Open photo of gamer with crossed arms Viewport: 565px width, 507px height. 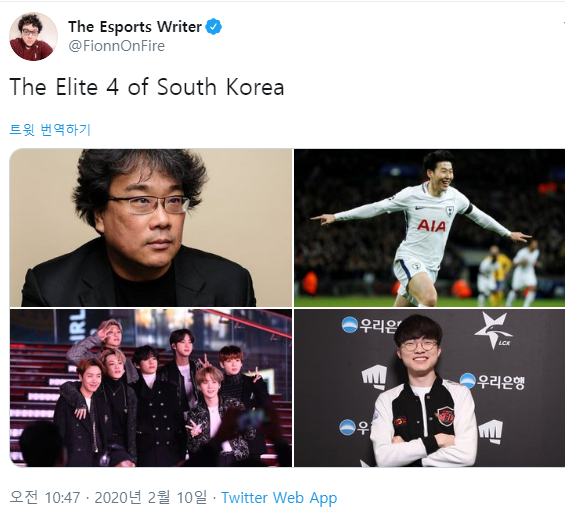(x=430, y=388)
